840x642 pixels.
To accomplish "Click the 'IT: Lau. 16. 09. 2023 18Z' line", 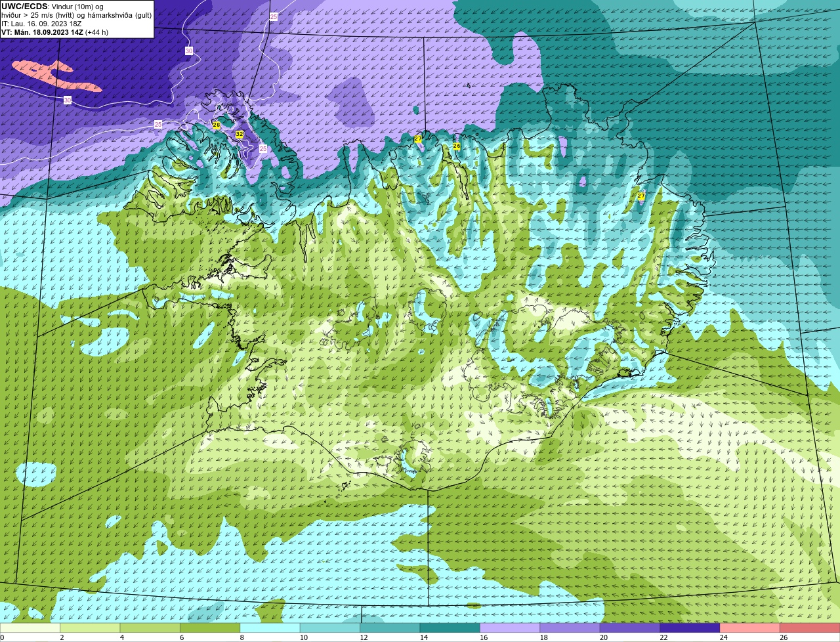I will click(41, 24).
